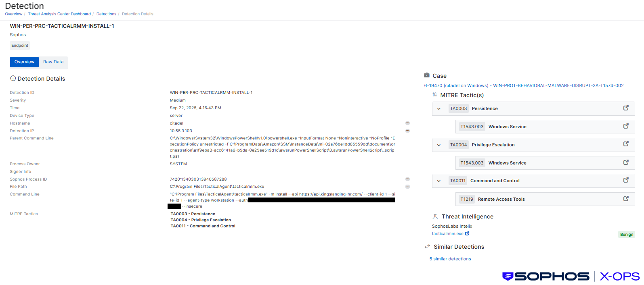Collapse the TA0004 Privilege Escalation tactic
This screenshot has height=285, width=644.
pos(439,145)
